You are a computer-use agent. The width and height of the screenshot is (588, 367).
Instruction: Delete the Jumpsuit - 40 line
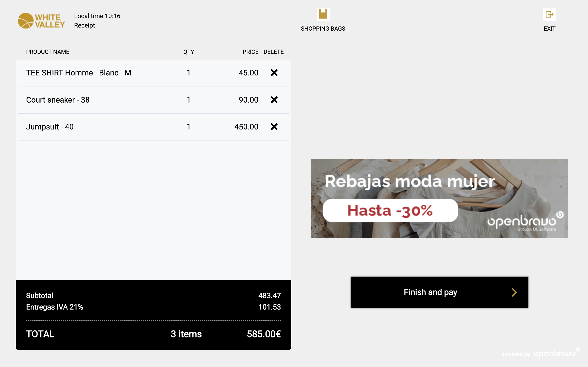[x=274, y=127]
